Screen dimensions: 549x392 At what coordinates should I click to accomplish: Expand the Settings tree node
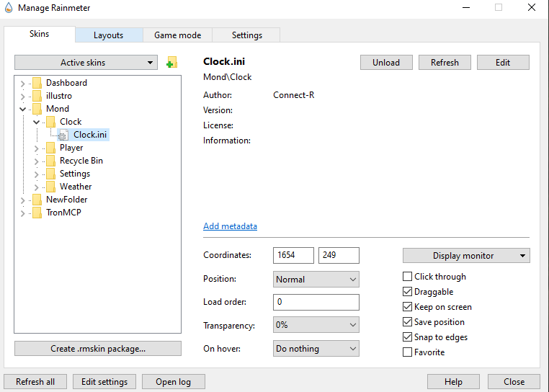click(x=37, y=174)
